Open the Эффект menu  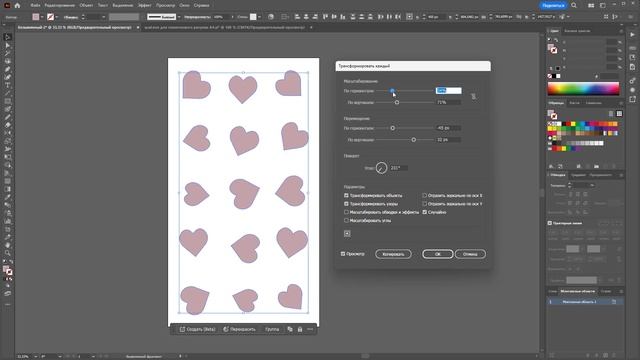pos(144,5)
